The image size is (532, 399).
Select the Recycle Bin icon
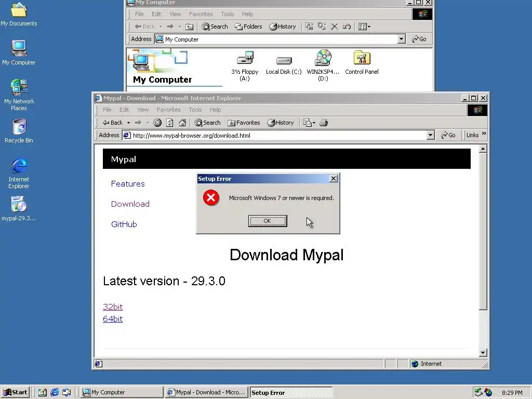[x=19, y=131]
